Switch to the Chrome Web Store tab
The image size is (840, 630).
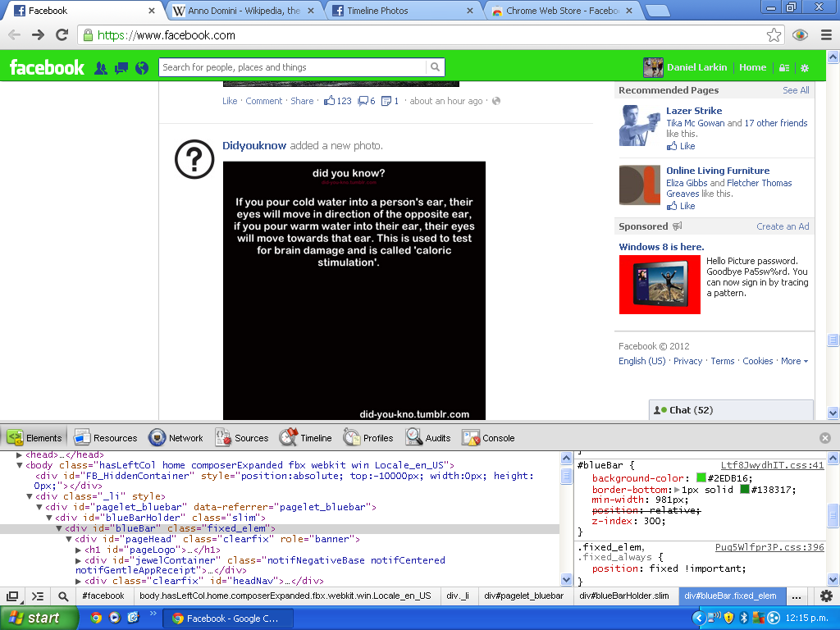click(x=563, y=11)
